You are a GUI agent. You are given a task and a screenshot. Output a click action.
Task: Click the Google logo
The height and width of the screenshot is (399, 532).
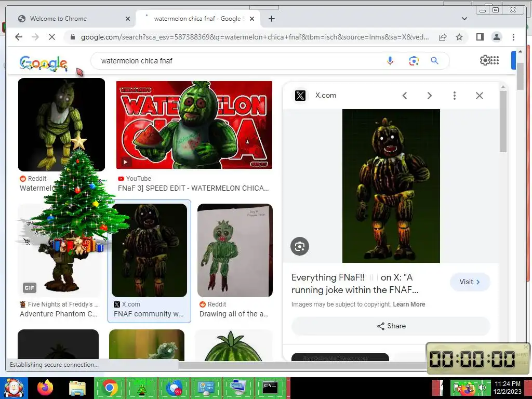(x=43, y=63)
